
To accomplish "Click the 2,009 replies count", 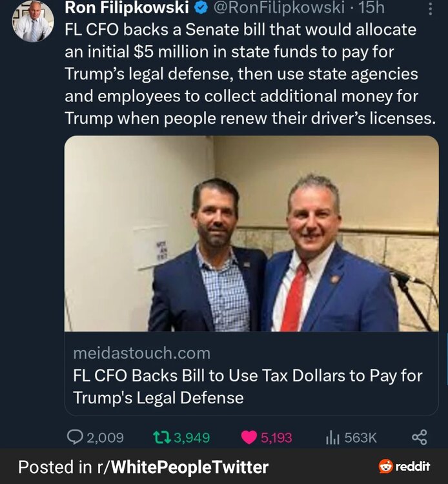I will coord(105,438).
